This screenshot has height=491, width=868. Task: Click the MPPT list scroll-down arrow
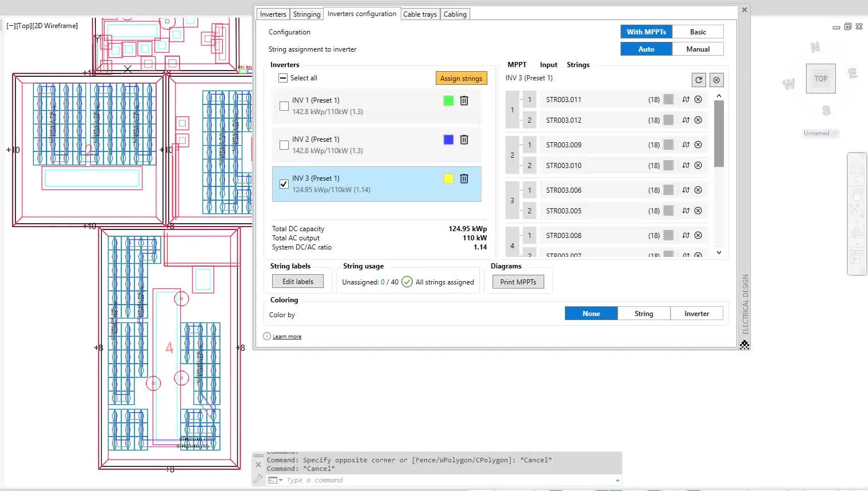tap(719, 252)
